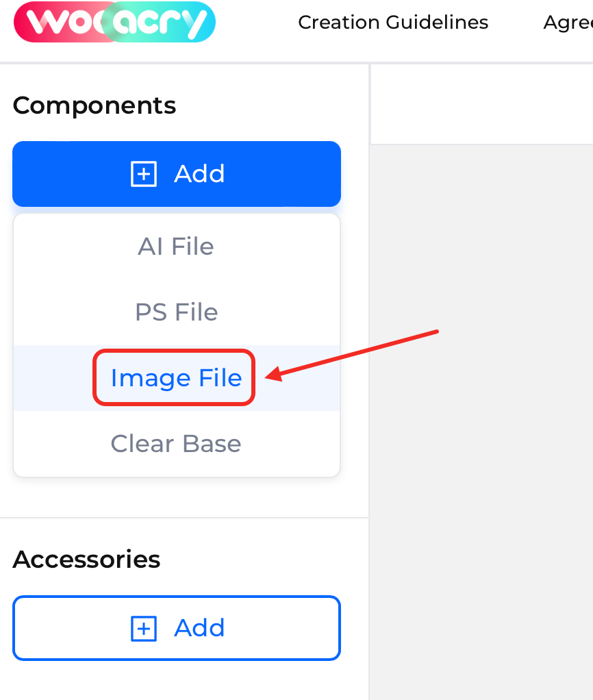This screenshot has height=700, width=593.
Task: Open the Creation Guidelines page
Action: click(x=393, y=23)
